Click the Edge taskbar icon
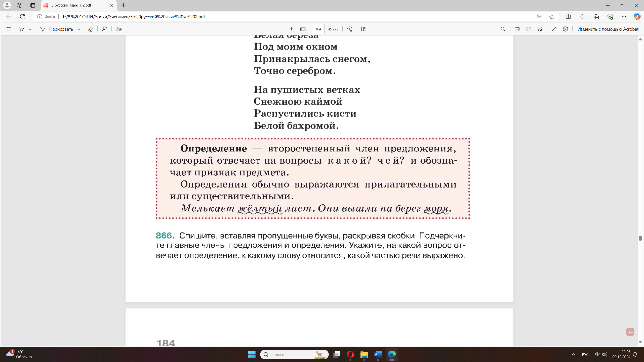The image size is (644, 362). point(392,354)
